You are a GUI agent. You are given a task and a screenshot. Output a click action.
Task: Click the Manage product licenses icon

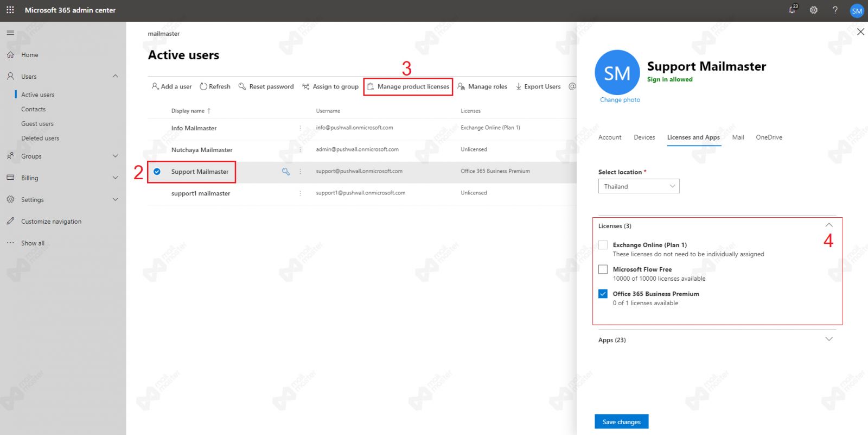tap(371, 86)
